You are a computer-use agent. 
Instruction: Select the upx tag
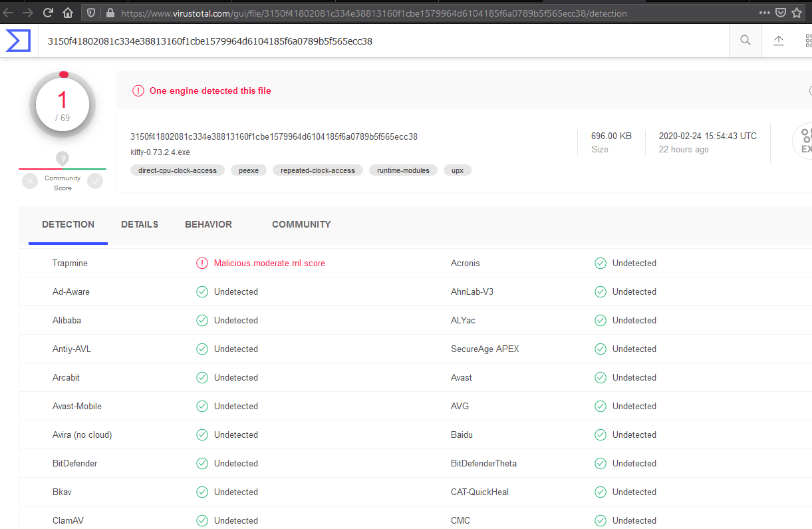[x=457, y=170]
